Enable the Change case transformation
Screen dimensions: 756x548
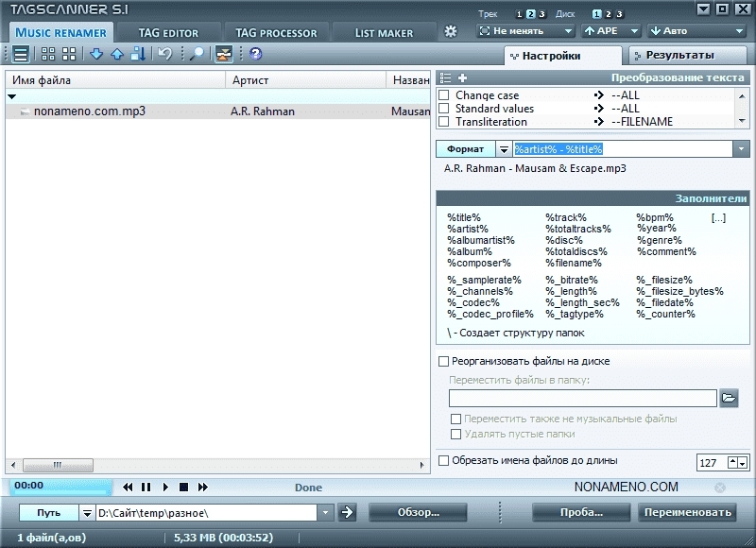click(x=443, y=94)
